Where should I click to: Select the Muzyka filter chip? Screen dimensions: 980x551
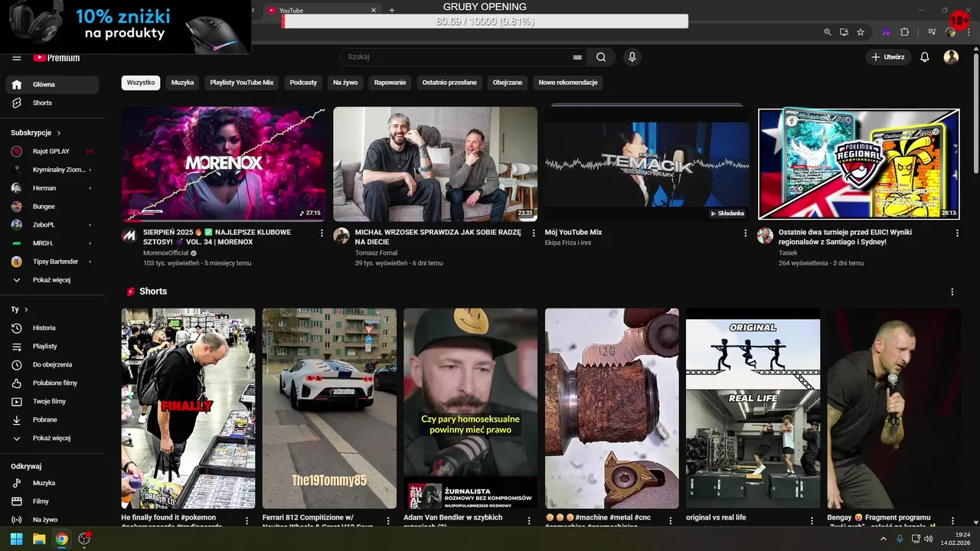coord(182,83)
